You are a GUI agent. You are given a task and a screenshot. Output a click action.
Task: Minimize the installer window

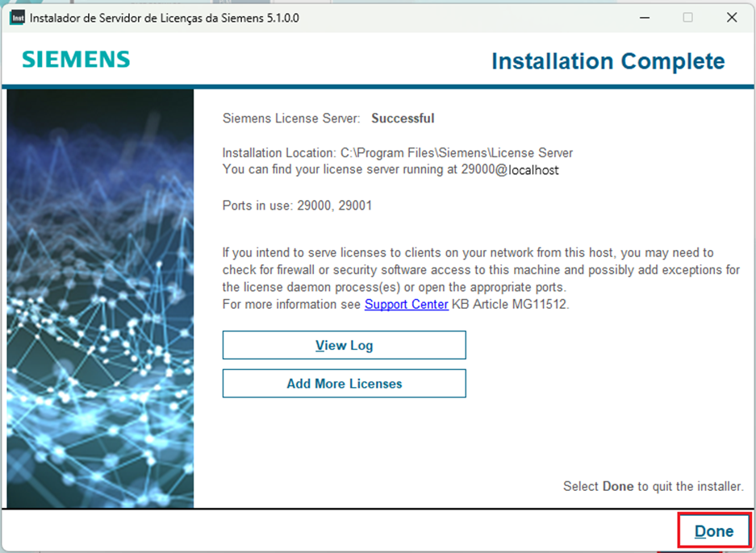coord(644,18)
